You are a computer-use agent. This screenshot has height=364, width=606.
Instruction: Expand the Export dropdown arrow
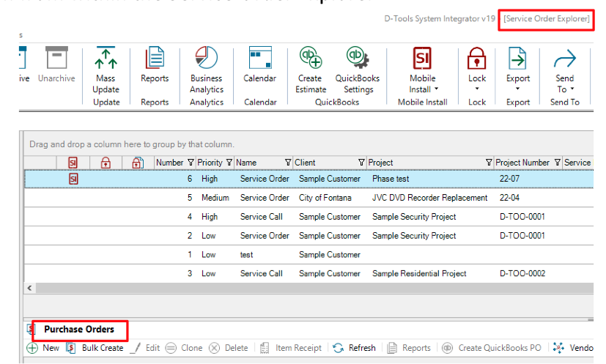(518, 89)
